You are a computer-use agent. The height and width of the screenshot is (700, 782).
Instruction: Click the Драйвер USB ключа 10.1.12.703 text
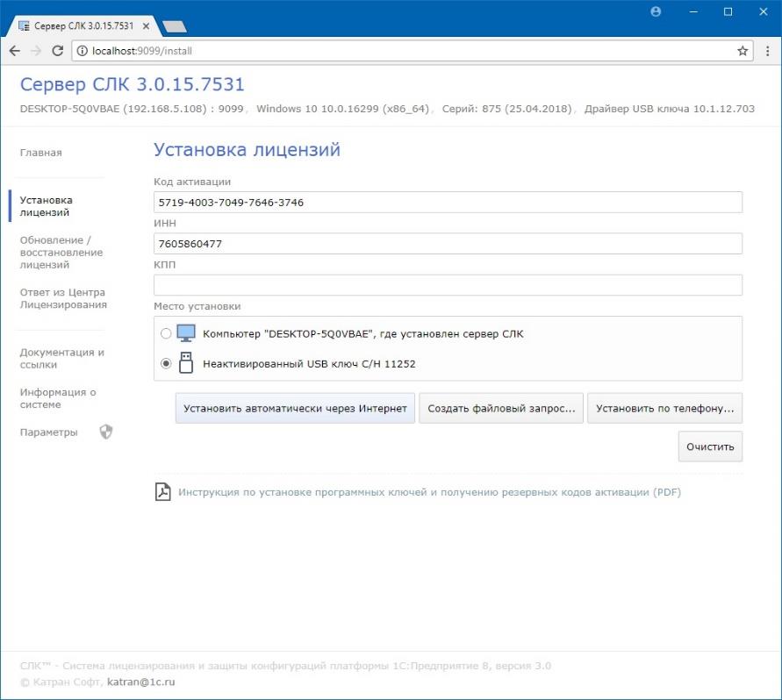[670, 109]
